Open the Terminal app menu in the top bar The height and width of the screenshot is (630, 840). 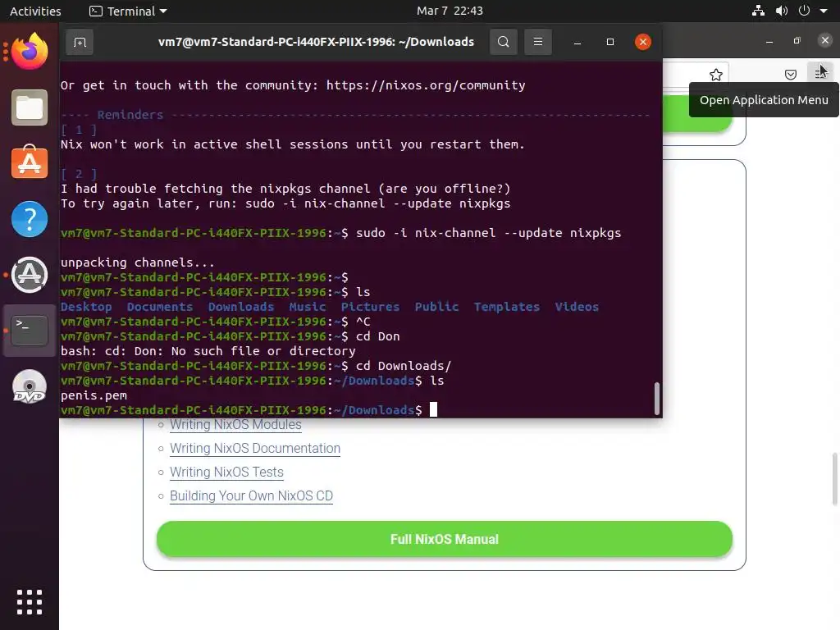(128, 11)
